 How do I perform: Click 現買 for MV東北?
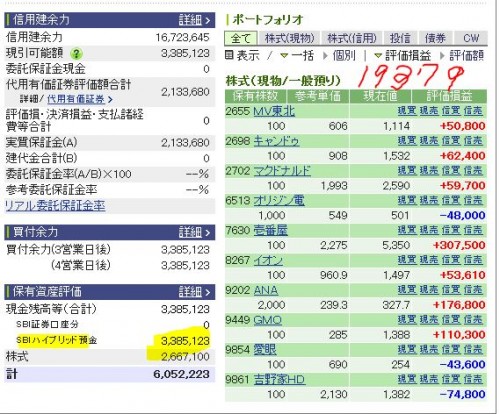[x=407, y=111]
